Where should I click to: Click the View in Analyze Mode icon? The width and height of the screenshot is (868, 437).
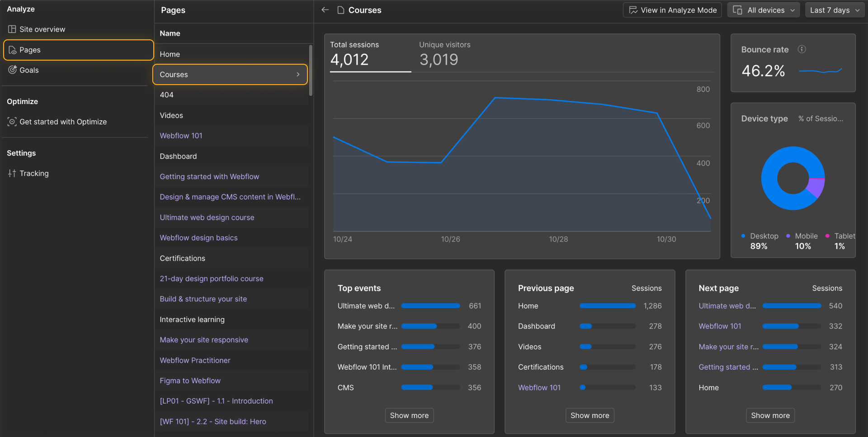point(634,9)
